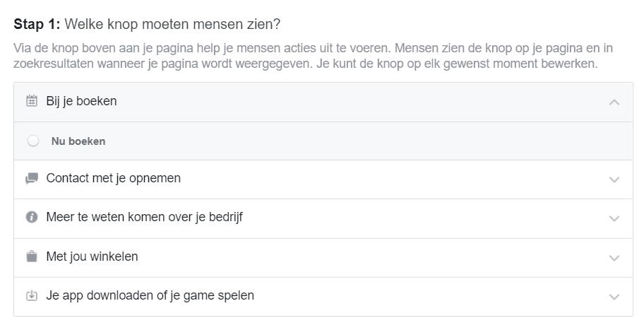
Task: Choose the Met jou winkelen option
Action: [323, 258]
